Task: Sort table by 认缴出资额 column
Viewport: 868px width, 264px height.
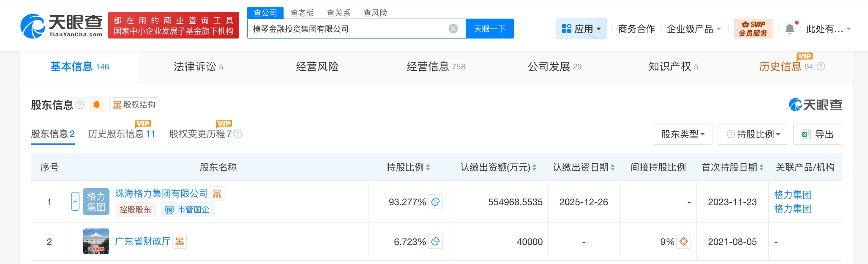Action: [x=534, y=168]
